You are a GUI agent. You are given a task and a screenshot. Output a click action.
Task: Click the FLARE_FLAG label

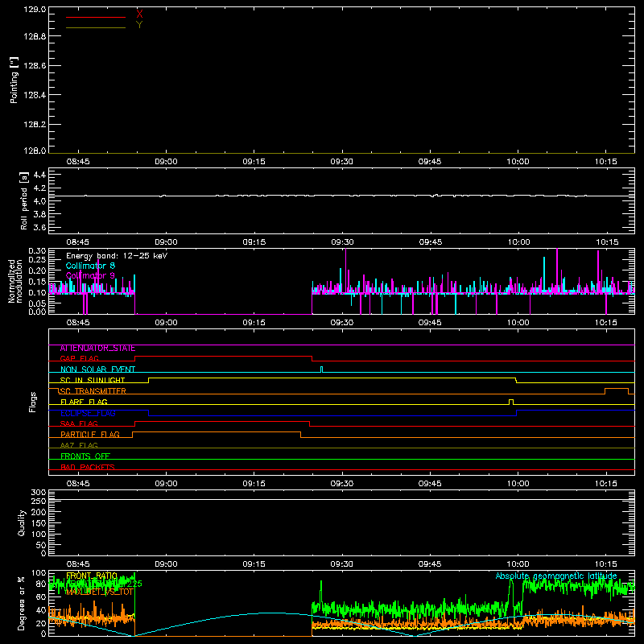(84, 402)
